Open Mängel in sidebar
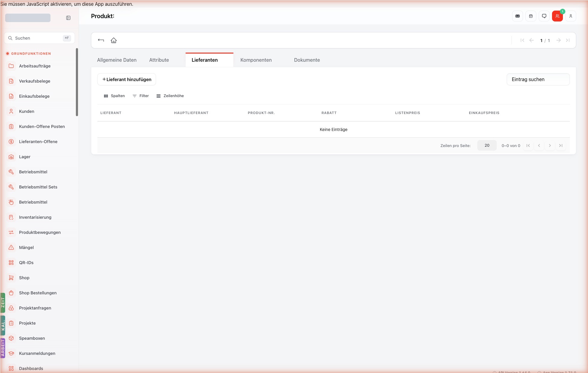The image size is (588, 373). tap(39, 247)
